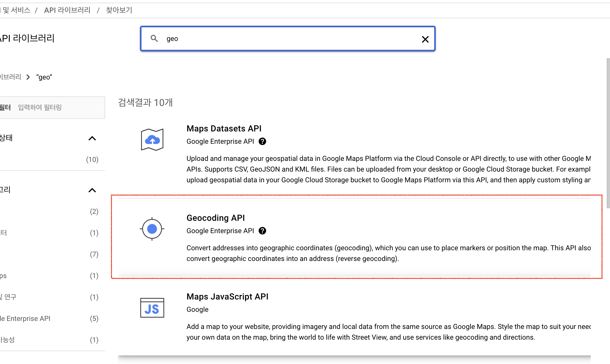This screenshot has width=610, height=364.
Task: Open the Geocoding API target icon
Action: [x=152, y=229]
